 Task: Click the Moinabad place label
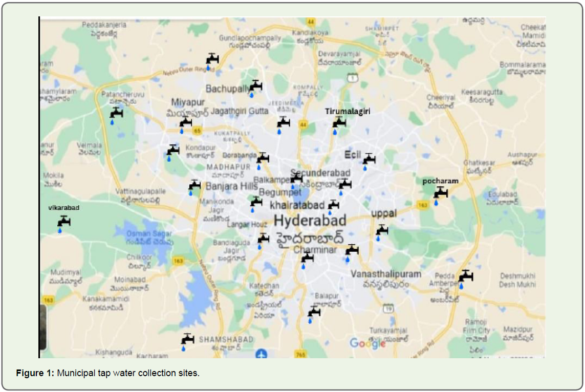point(130,279)
